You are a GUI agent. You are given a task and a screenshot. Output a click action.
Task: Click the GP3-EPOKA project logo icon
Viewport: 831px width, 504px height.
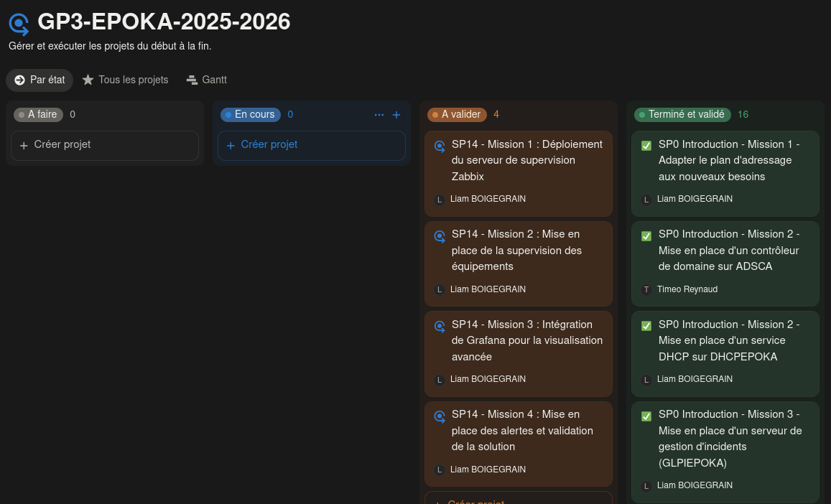[x=19, y=24]
